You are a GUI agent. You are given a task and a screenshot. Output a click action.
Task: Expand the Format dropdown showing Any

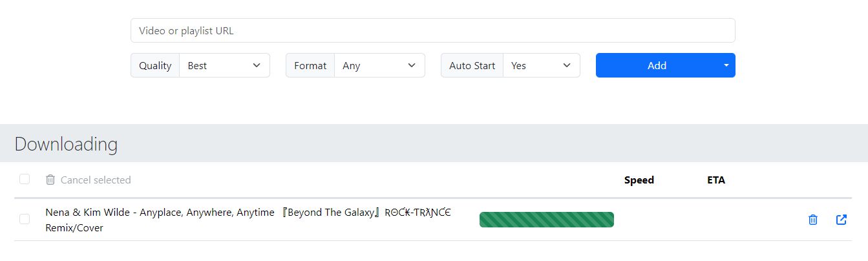(x=379, y=65)
